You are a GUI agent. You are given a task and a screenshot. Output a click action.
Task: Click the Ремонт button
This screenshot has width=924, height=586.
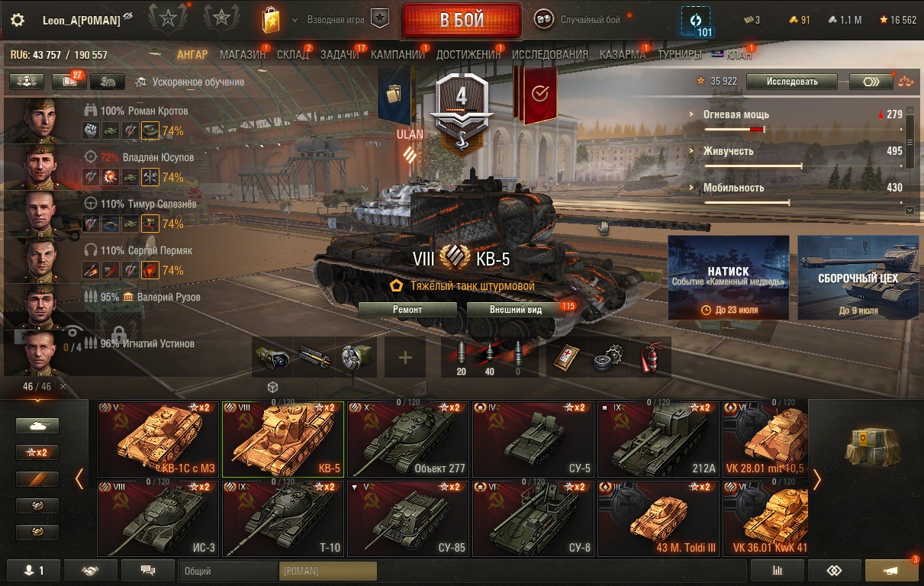click(407, 310)
